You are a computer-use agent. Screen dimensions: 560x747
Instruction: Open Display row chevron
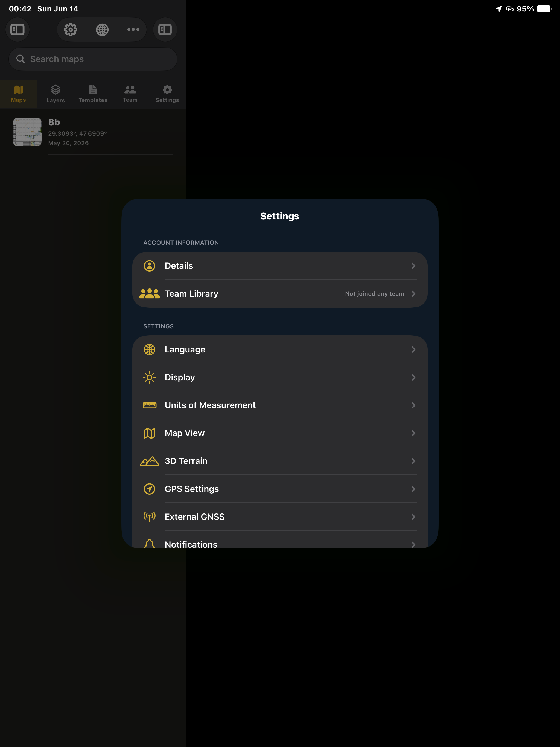point(413,378)
